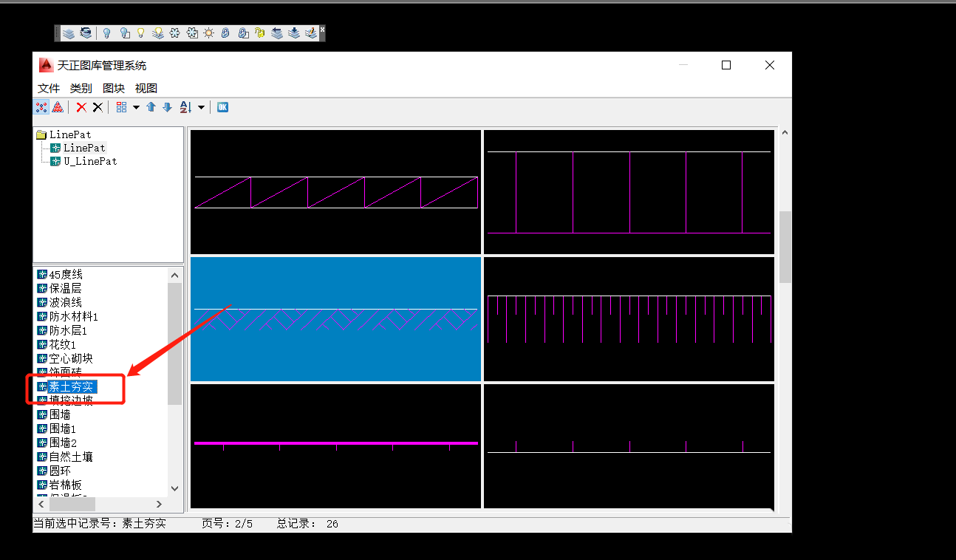This screenshot has width=956, height=560.
Task: Click the pattern list scroll-down arrow
Action: tap(174, 488)
